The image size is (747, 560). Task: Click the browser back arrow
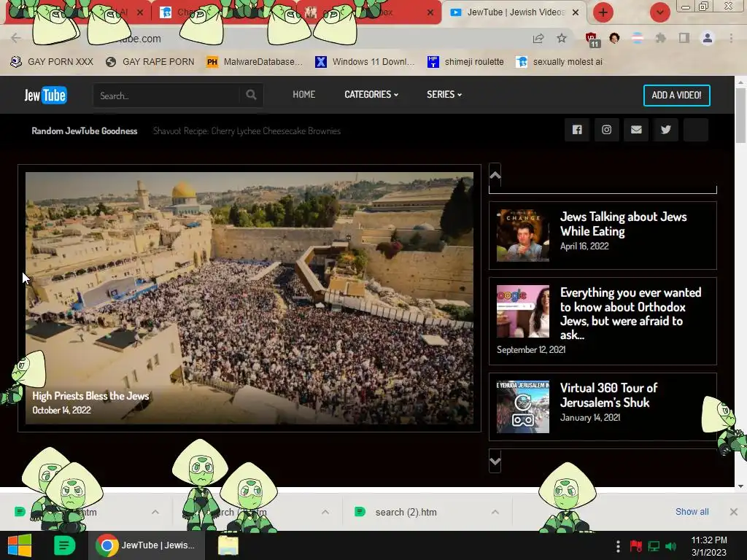16,38
